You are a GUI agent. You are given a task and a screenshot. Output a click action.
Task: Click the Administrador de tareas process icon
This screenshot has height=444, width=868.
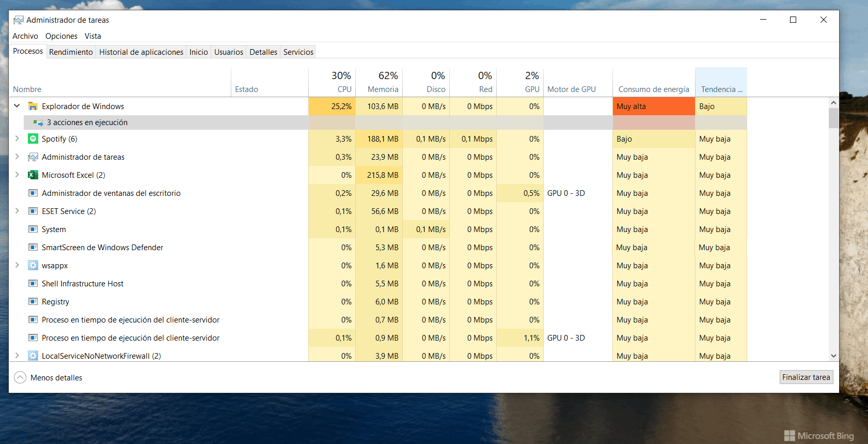(x=33, y=157)
